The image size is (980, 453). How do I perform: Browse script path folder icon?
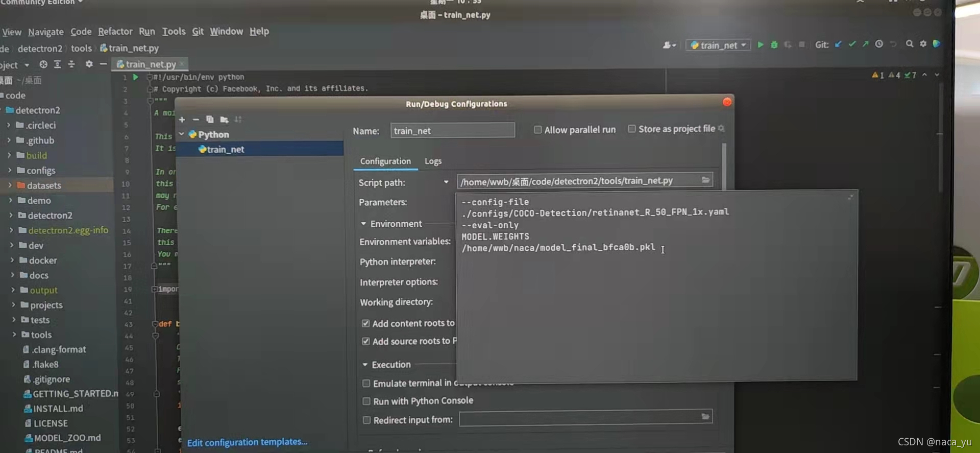(705, 180)
